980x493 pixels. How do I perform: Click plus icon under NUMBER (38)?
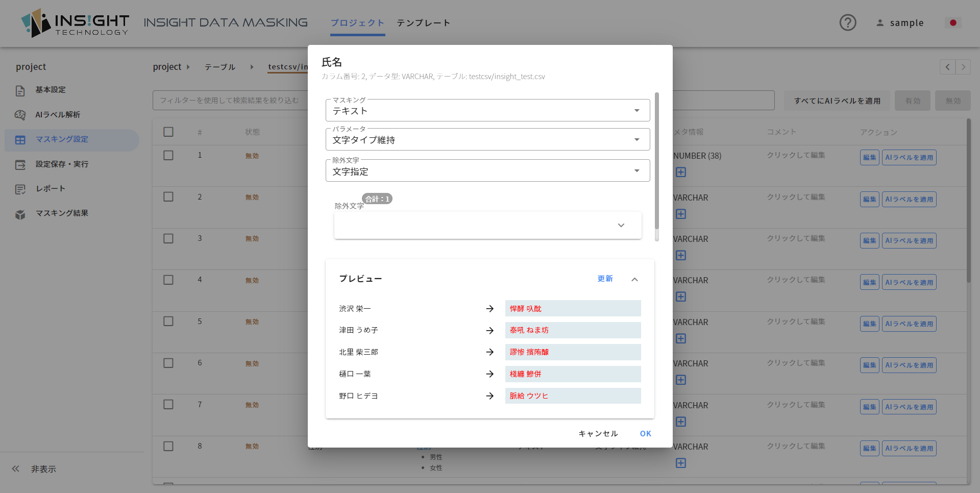tap(681, 172)
